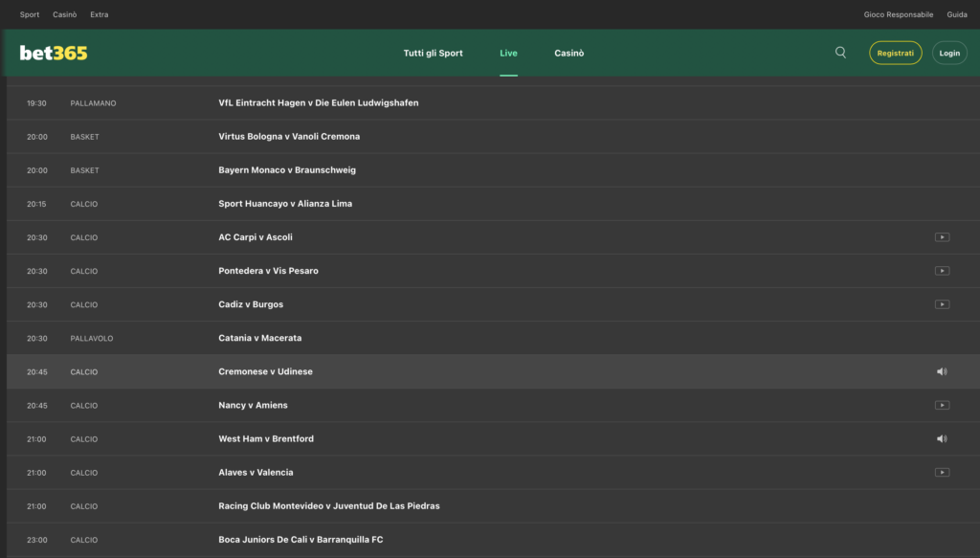The height and width of the screenshot is (558, 980).
Task: Open video stream for Pontedera v Vis Pesaro
Action: coord(942,271)
